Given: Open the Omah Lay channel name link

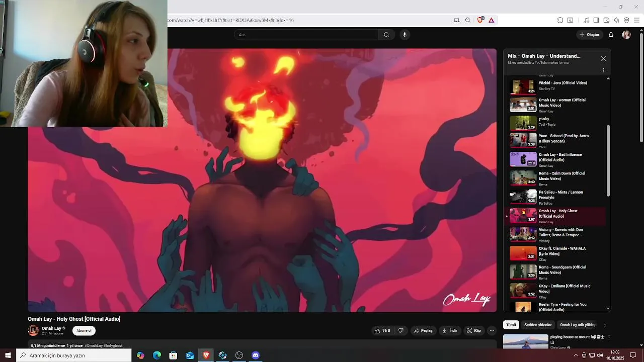Looking at the screenshot, I should [x=51, y=328].
